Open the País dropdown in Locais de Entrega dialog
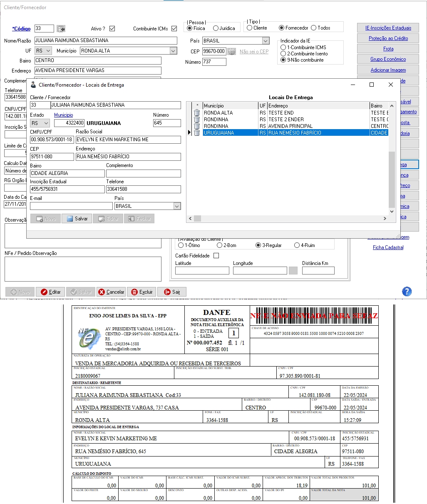The height and width of the screenshot is (504, 427). click(x=177, y=206)
